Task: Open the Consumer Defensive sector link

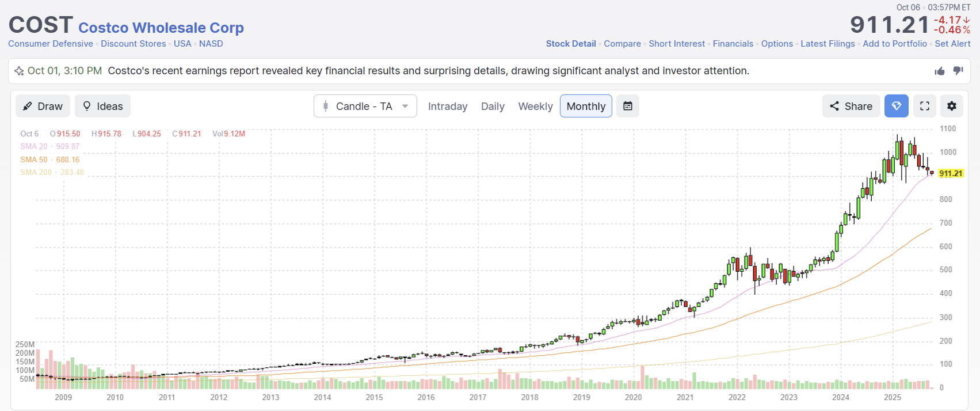Action: [51, 44]
